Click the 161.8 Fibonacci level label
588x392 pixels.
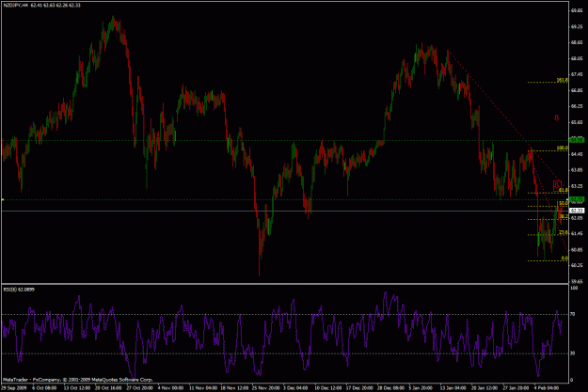(562, 80)
